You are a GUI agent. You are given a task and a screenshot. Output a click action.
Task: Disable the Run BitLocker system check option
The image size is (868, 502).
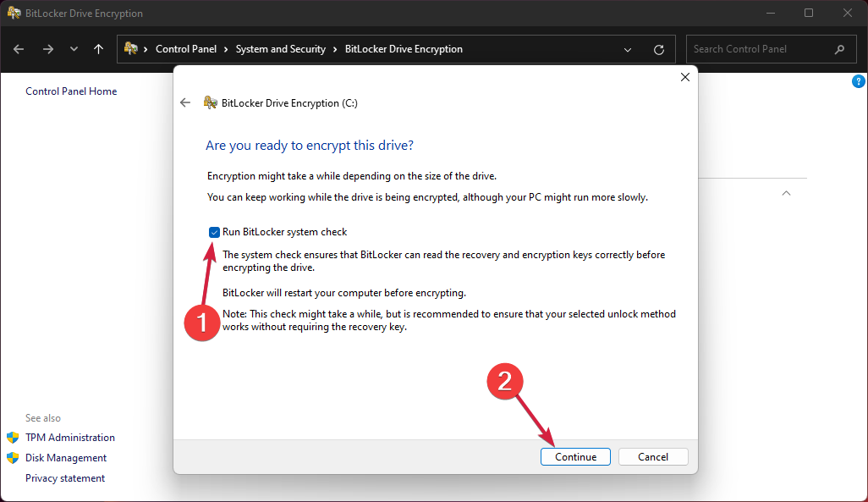213,232
